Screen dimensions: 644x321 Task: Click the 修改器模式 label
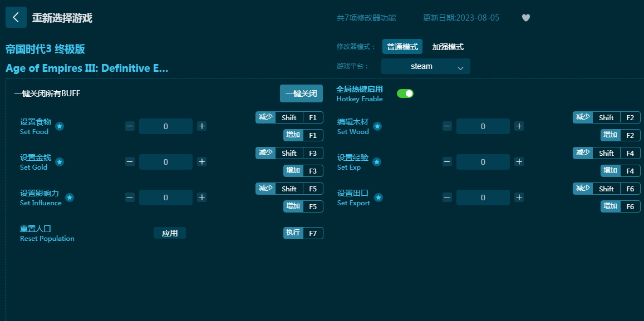point(356,47)
